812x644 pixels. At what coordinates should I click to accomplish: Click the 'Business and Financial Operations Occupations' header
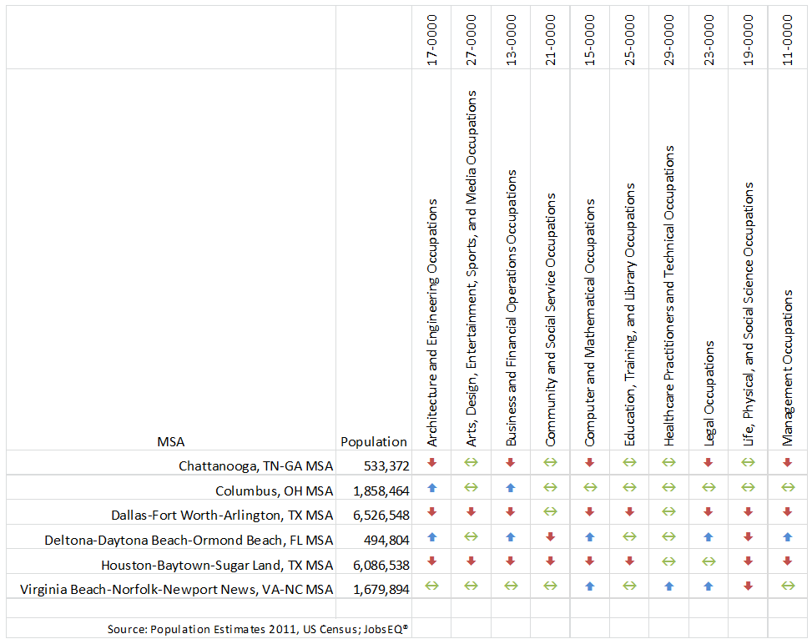pyautogui.click(x=511, y=308)
